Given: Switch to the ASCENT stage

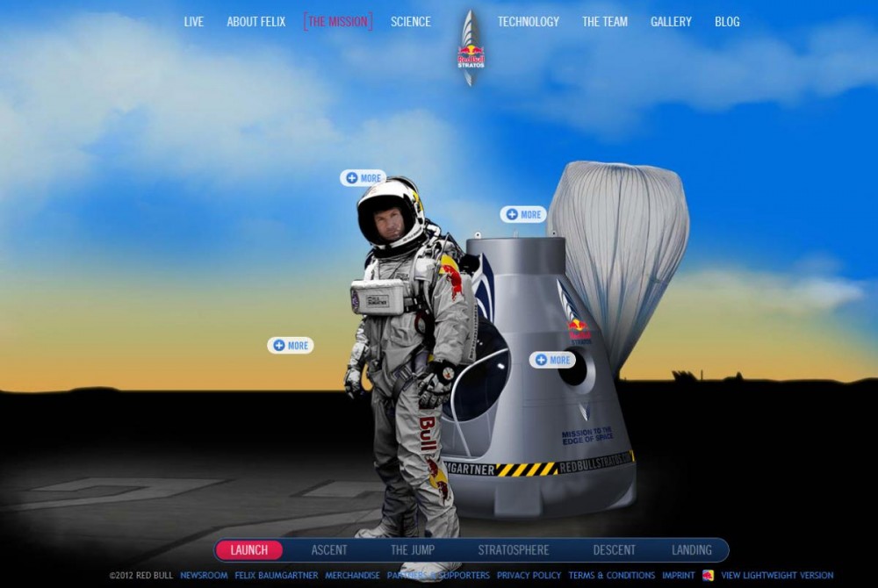Looking at the screenshot, I should (x=329, y=550).
